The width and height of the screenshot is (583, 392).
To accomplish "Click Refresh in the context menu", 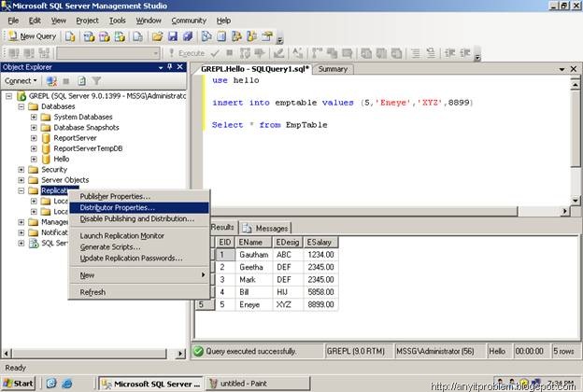I will [139, 292].
